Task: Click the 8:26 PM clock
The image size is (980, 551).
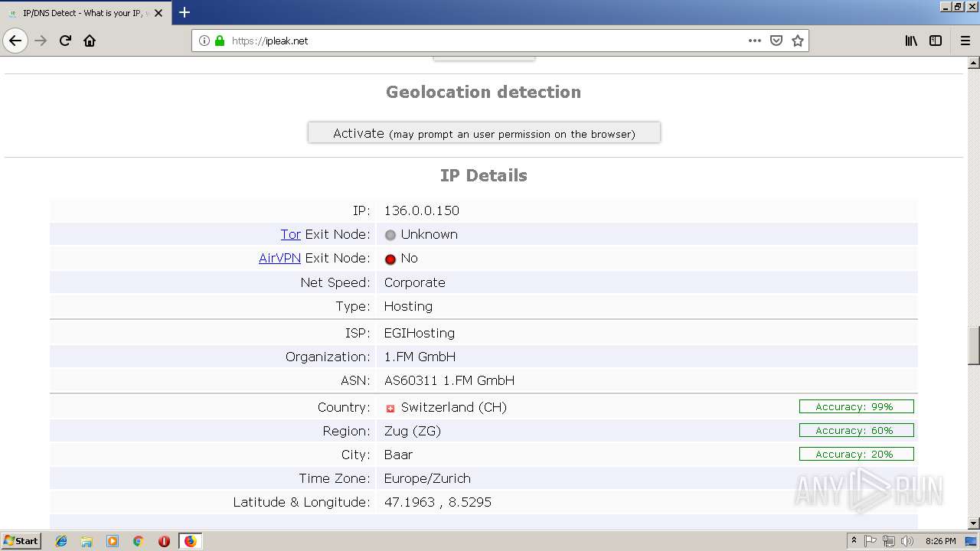Action: coord(941,541)
